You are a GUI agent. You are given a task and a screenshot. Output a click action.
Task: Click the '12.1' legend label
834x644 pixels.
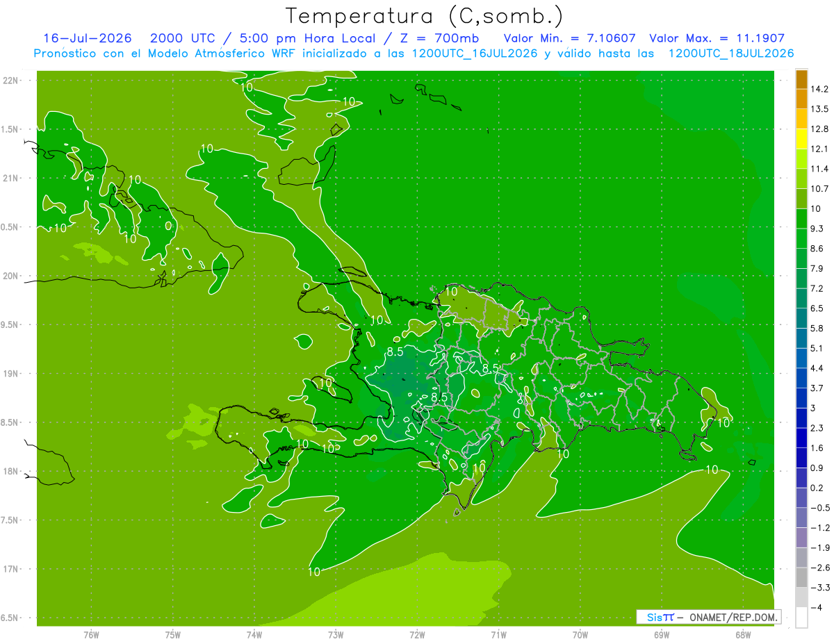point(819,149)
